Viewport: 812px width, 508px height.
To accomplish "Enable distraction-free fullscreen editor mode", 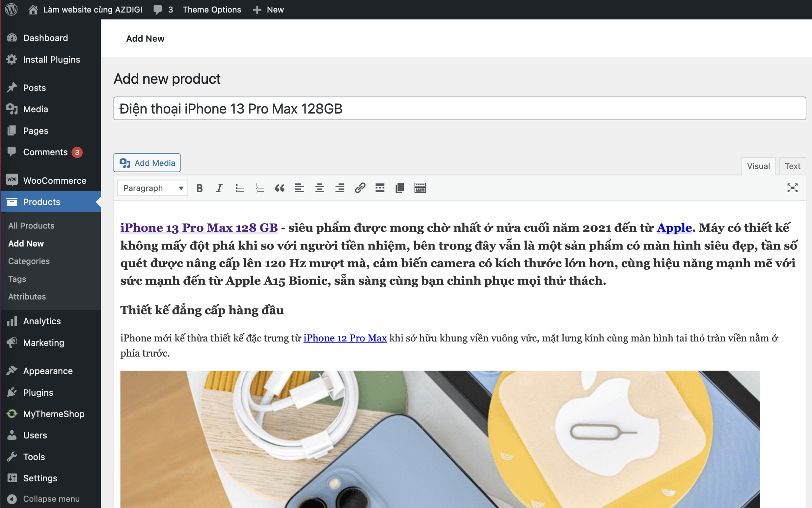I will 792,188.
